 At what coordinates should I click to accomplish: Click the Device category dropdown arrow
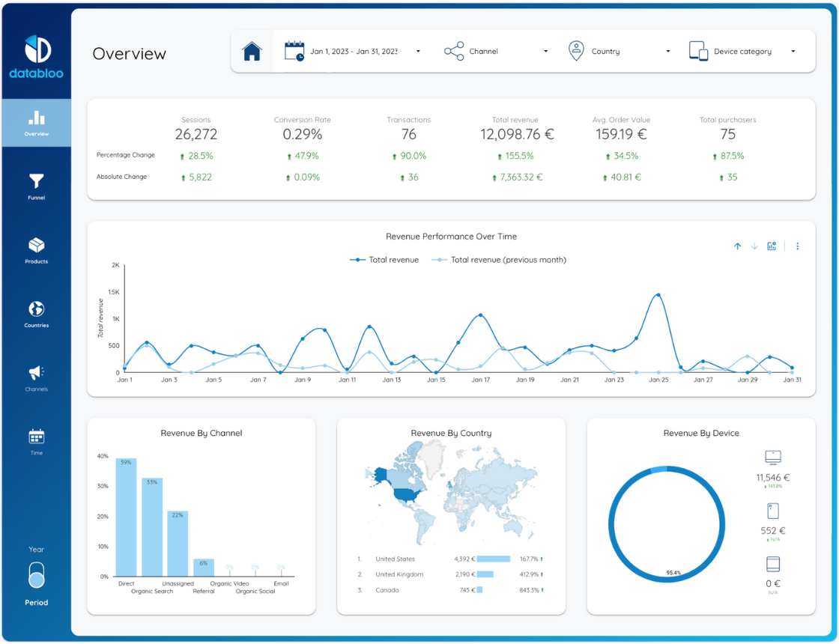pyautogui.click(x=793, y=52)
